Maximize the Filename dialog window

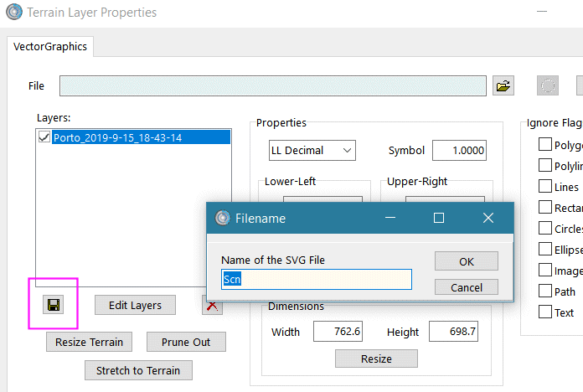tap(438, 218)
